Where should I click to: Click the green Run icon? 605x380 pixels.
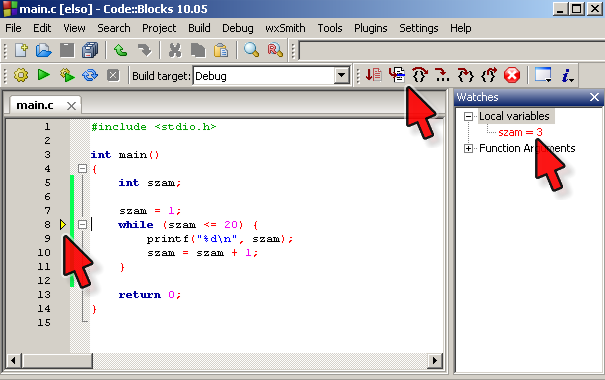[44, 74]
